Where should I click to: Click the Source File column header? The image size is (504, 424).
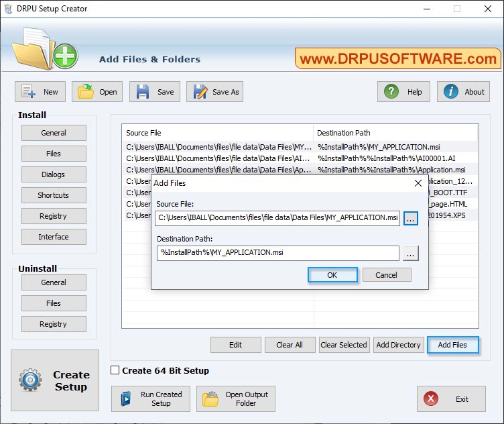coord(218,133)
